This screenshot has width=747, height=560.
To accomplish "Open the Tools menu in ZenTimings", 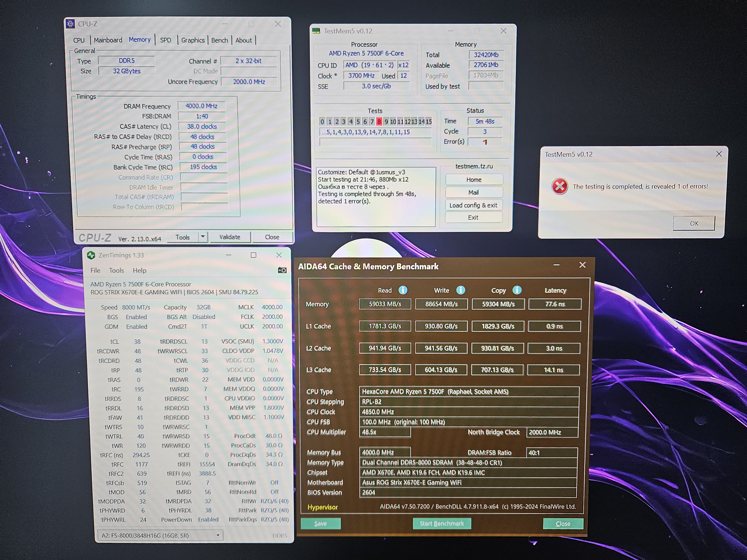I will point(116,270).
